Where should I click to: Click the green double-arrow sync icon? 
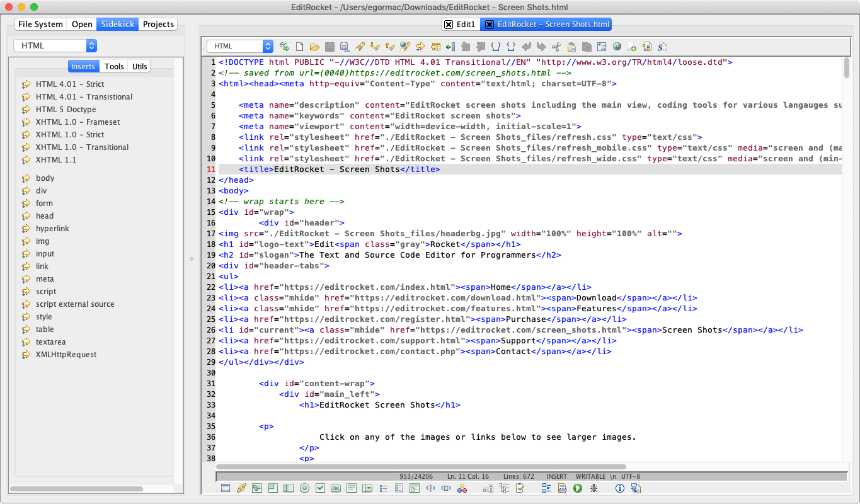point(285,47)
